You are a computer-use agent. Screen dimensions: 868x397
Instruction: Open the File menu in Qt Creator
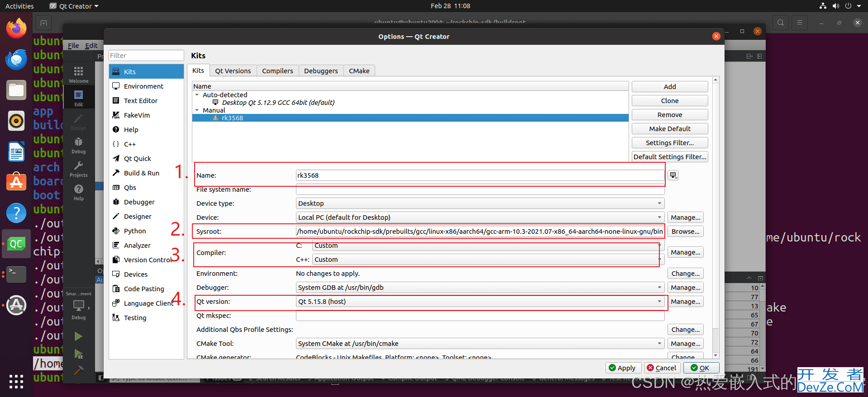click(x=73, y=45)
